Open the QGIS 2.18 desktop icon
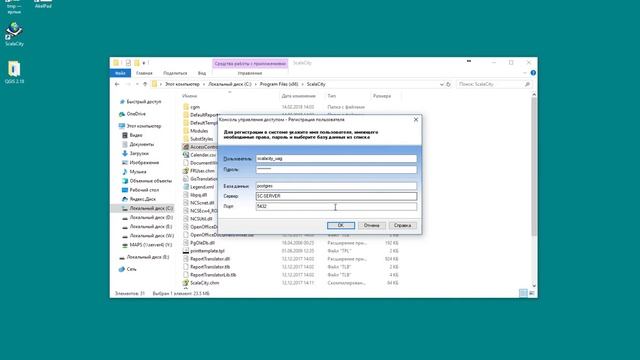 tap(14, 69)
